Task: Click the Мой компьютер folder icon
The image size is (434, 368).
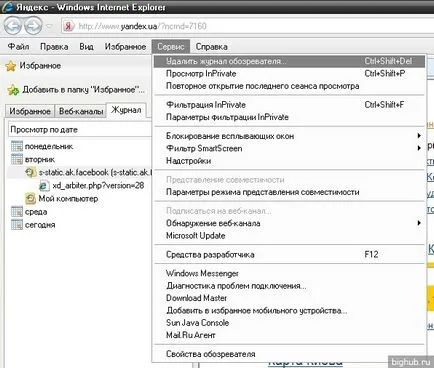Action: pos(30,199)
